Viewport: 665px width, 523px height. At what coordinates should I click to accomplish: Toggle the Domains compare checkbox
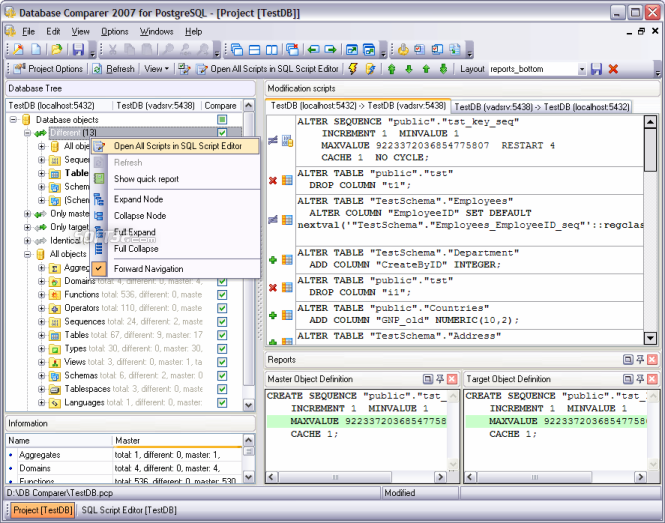tap(222, 281)
